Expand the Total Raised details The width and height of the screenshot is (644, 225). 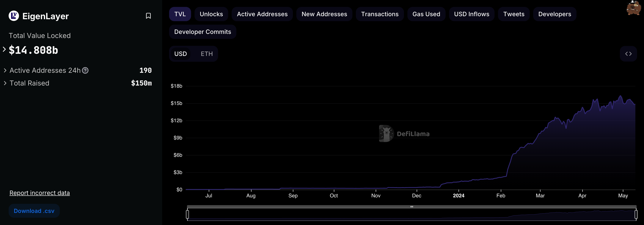pyautogui.click(x=5, y=83)
